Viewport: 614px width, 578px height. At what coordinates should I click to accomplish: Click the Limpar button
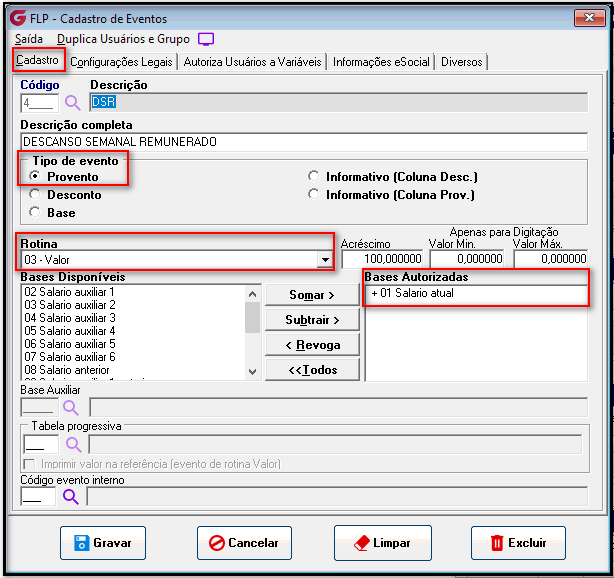[383, 543]
